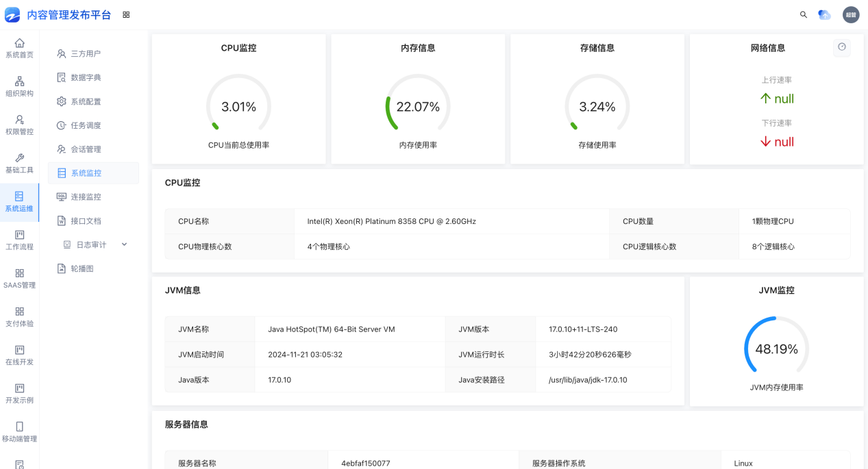
Task: Select 连接监控 in the submenu
Action: point(86,197)
